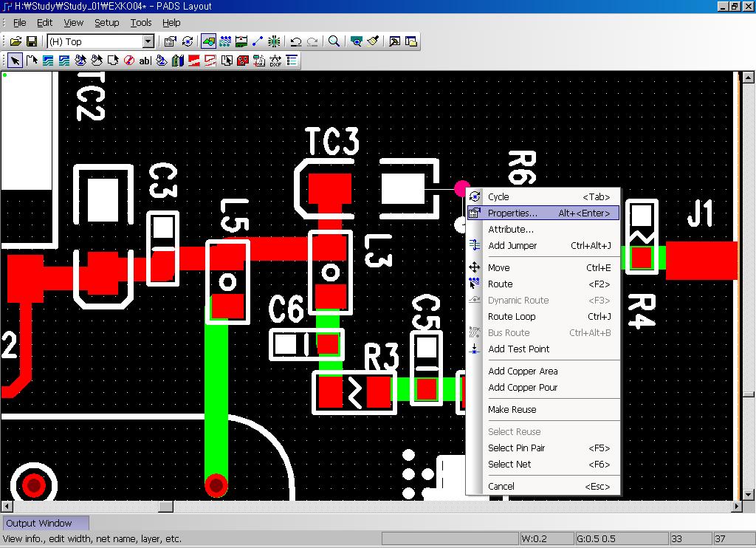Open the Setup menu
Viewport: 756px width, 548px height.
coord(107,23)
